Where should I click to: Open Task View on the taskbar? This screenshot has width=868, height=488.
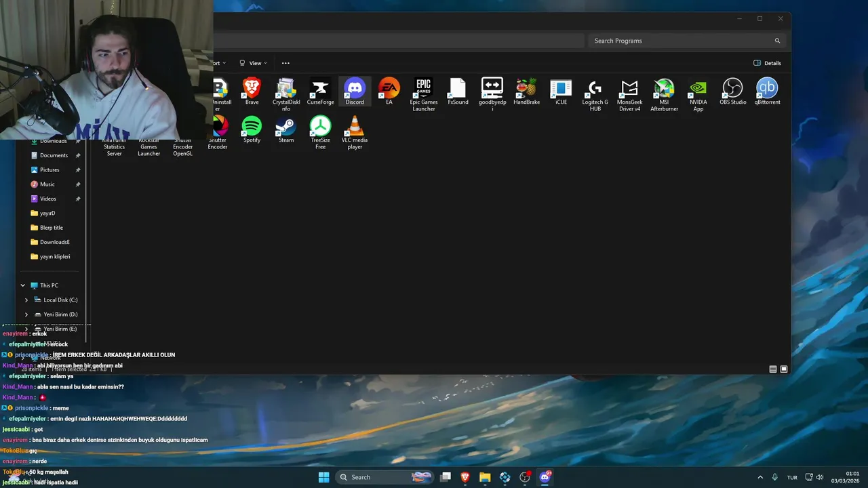446,477
